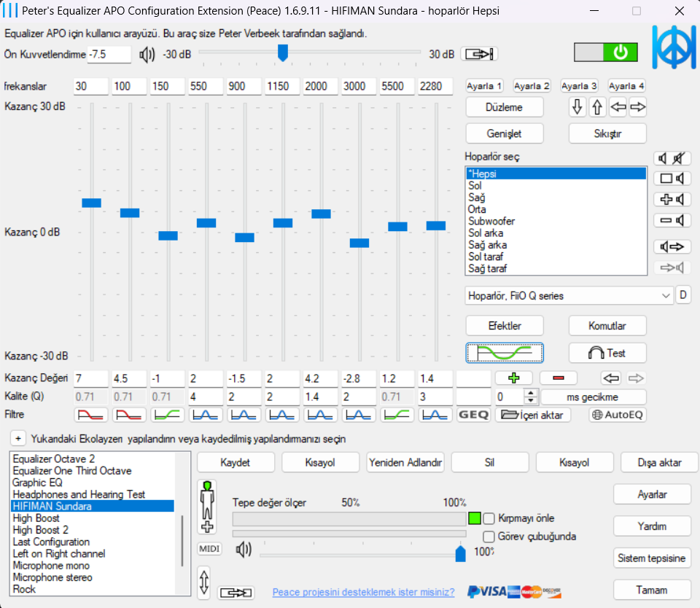Click the plus speaker icon

[x=672, y=199]
